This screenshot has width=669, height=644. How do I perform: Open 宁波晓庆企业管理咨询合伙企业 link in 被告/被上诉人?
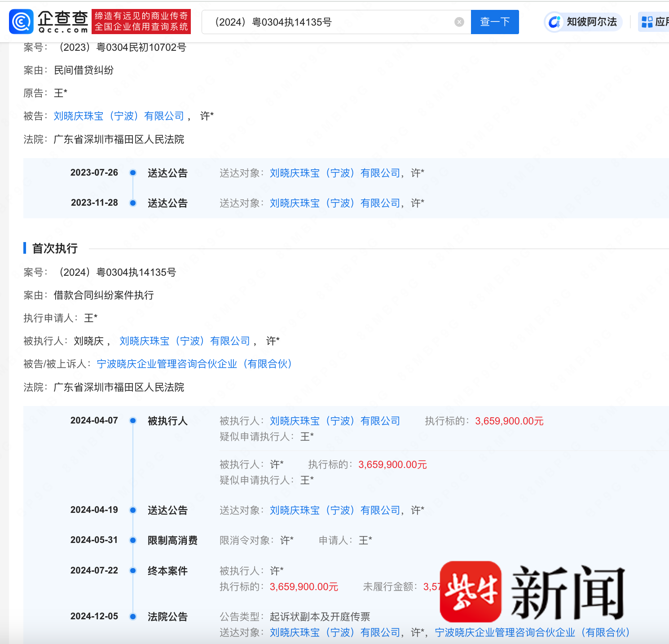194,364
